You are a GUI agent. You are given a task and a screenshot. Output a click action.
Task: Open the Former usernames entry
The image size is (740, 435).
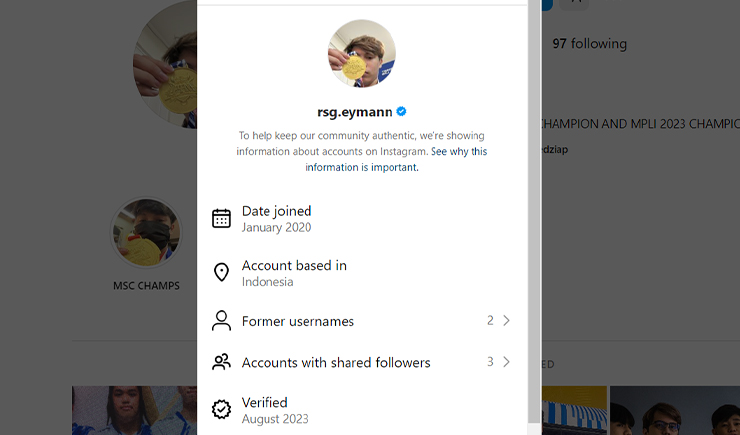[298, 321]
